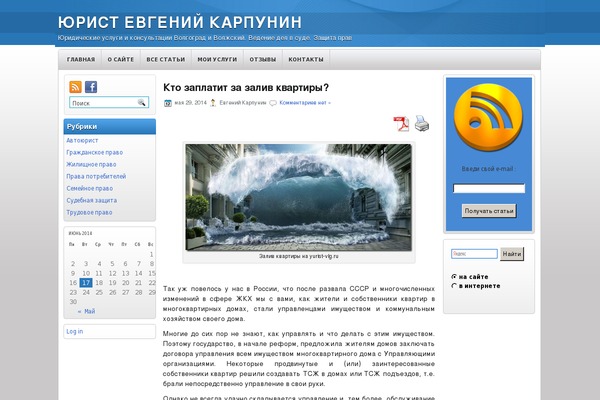
Task: Click the author icon next to Евгений Карпунин
Action: tap(213, 103)
